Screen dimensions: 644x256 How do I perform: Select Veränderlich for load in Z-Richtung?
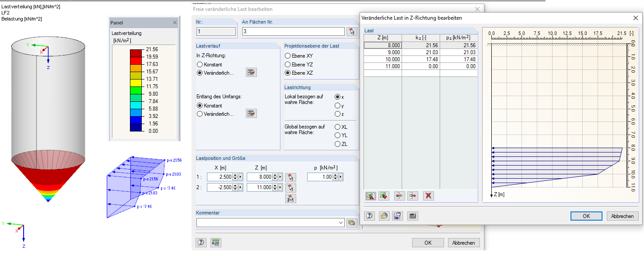coord(200,73)
